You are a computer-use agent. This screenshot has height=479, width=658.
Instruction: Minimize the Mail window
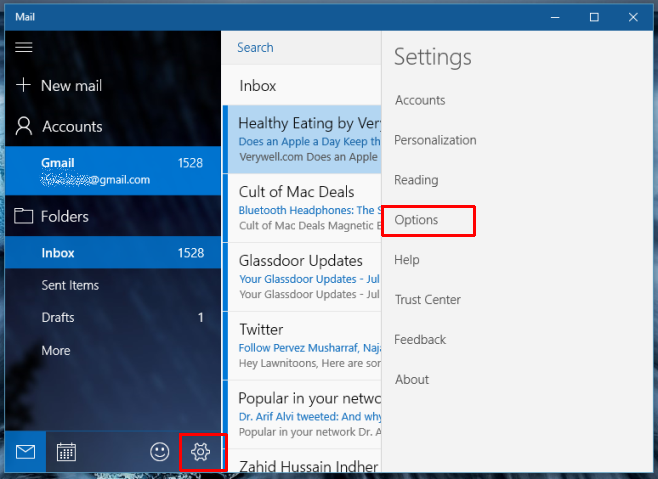pos(555,17)
